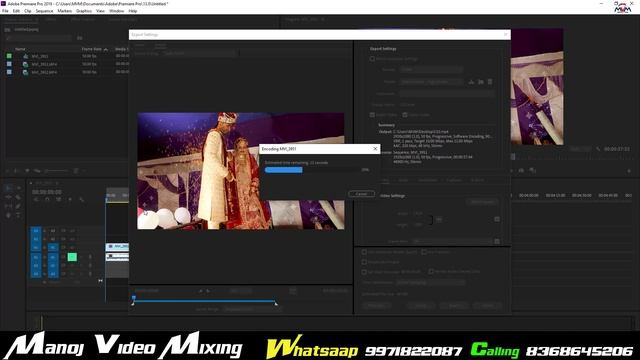Cancel encoding in the progress dialog

(x=362, y=194)
